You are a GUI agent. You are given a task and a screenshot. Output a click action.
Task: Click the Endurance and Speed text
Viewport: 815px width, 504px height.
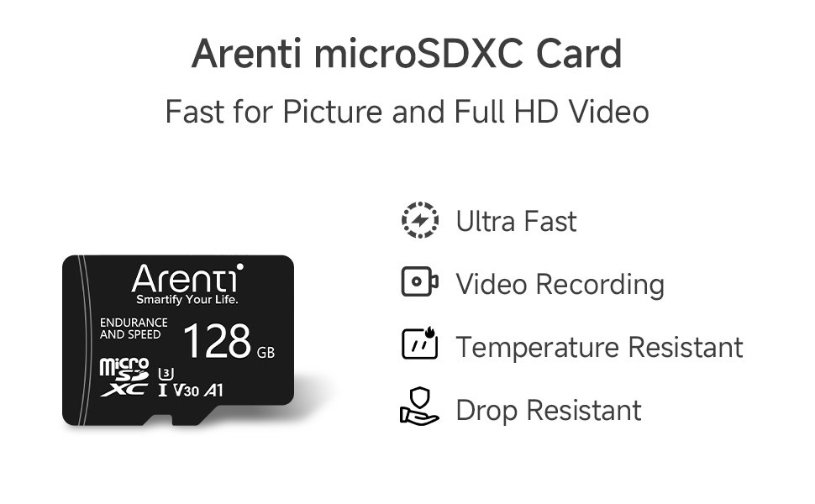pyautogui.click(x=134, y=328)
